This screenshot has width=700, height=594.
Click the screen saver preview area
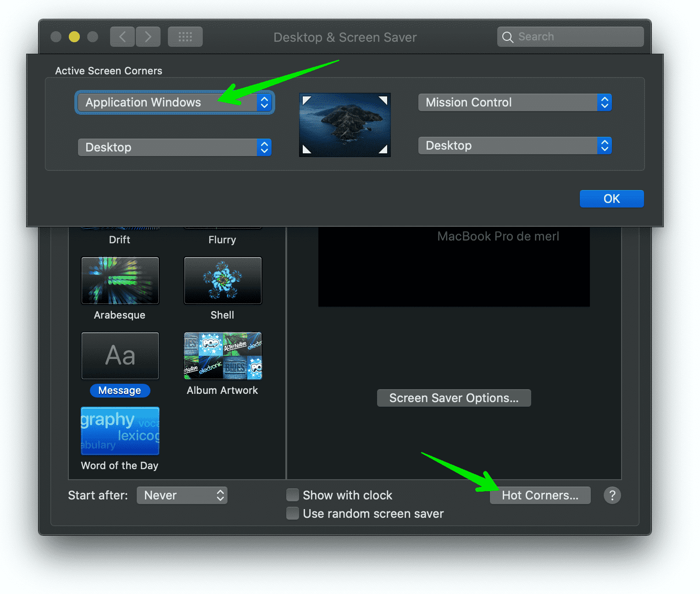pyautogui.click(x=454, y=266)
